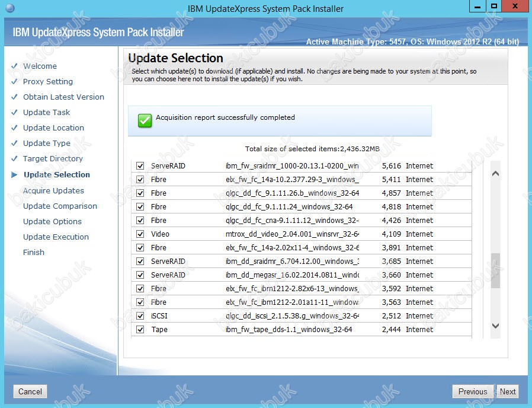The image size is (532, 408).
Task: Click the update list scrollbar thumb
Action: click(495, 271)
